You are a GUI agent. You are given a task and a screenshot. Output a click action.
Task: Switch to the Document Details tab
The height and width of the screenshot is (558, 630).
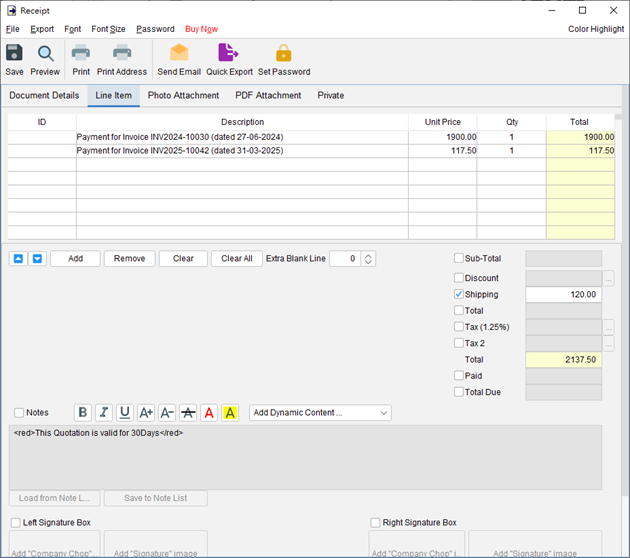[44, 96]
